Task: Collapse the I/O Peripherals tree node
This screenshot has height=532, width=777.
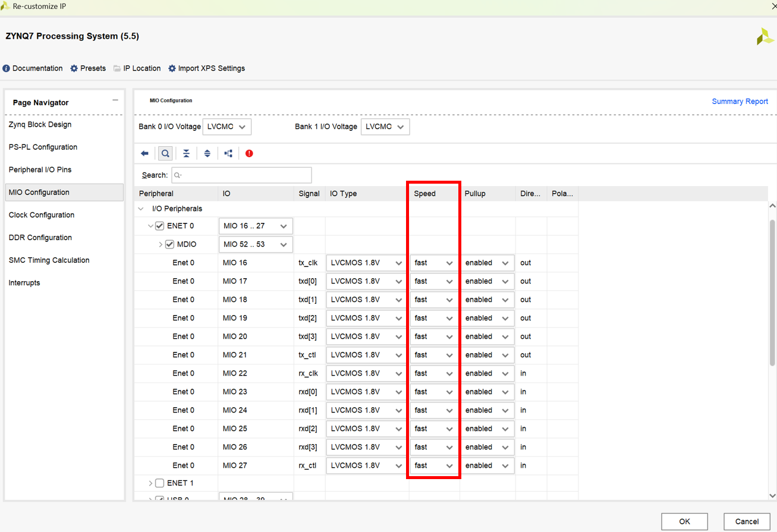Action: 141,209
